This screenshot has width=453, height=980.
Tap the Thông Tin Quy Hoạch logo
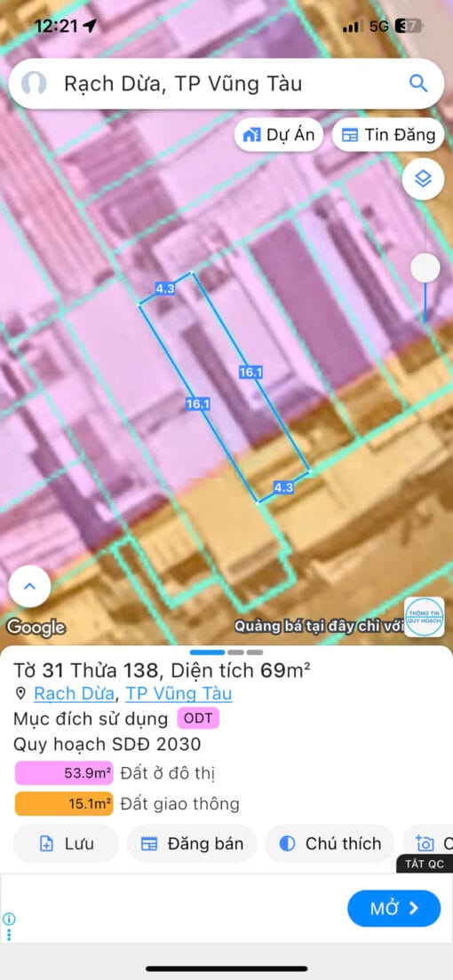pyautogui.click(x=425, y=617)
